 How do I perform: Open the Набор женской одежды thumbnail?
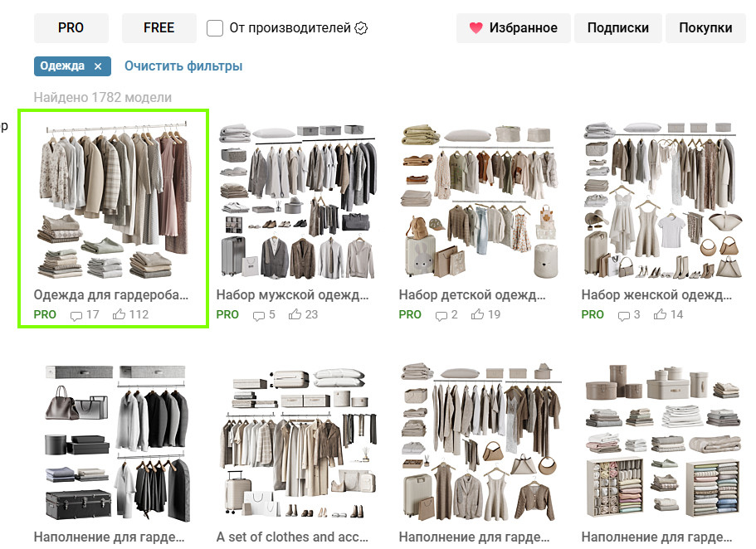click(661, 201)
